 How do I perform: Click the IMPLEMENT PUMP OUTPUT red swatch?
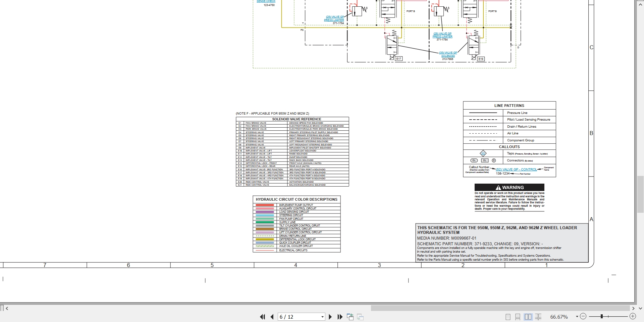click(x=265, y=205)
